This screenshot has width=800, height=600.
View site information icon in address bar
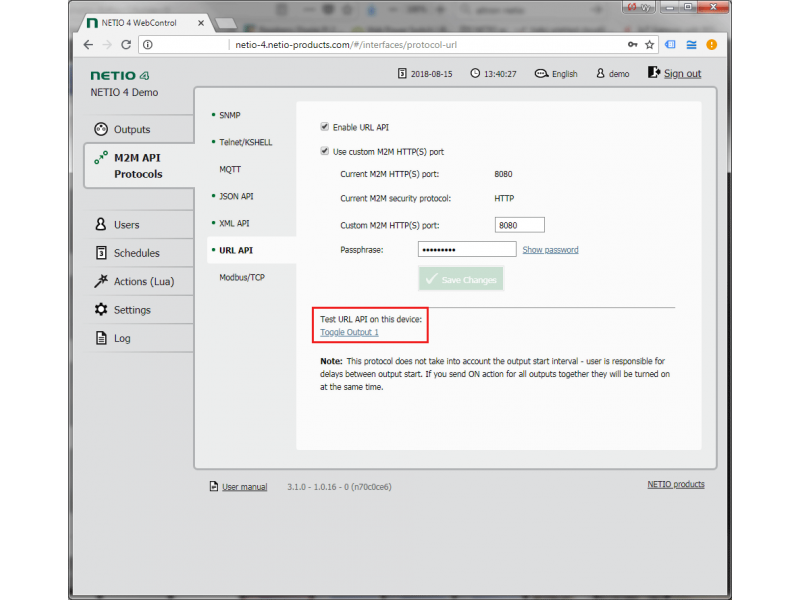click(x=148, y=45)
